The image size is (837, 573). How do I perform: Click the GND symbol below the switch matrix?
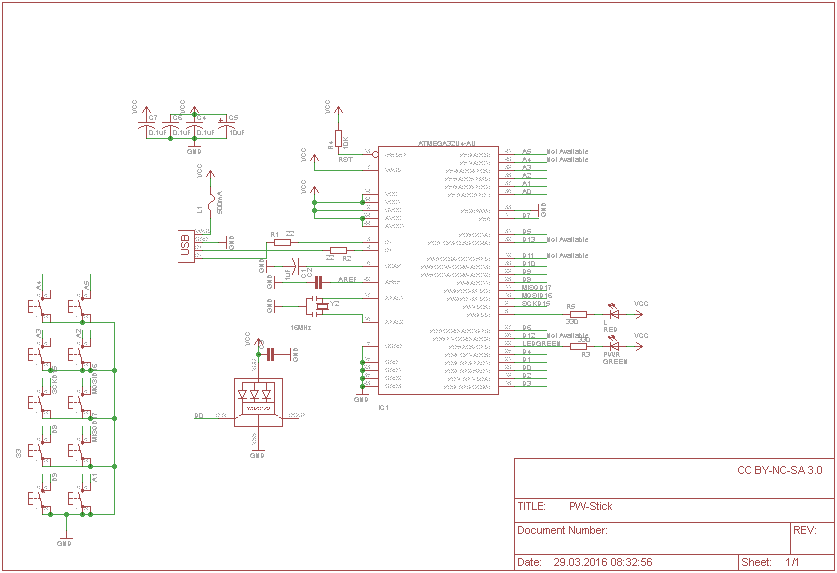[x=65, y=540]
